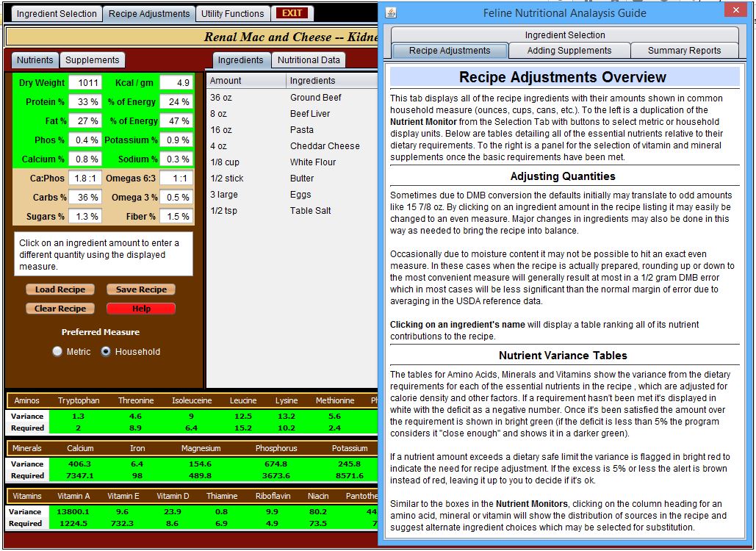756x551 pixels.
Task: Select the Metric radio button
Action: coord(58,352)
